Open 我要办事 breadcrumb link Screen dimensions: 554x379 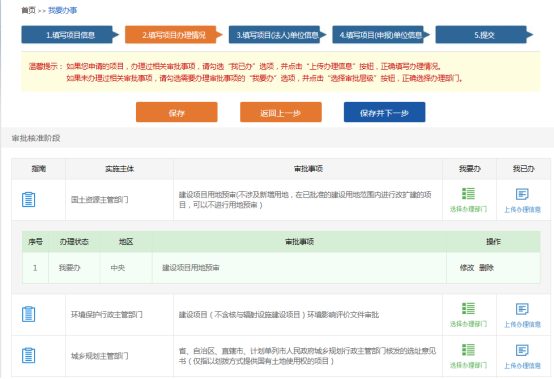pyautogui.click(x=63, y=11)
